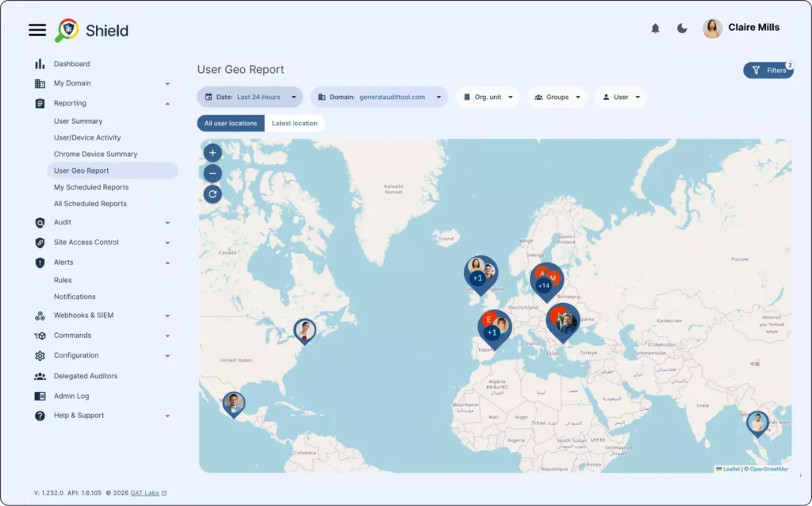Viewport: 812px width, 506px height.
Task: Refresh the map locations
Action: [x=212, y=194]
